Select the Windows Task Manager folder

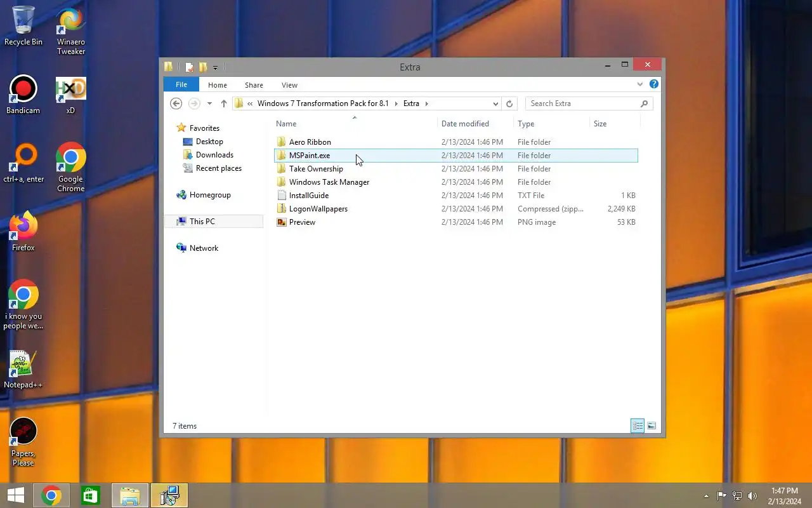(455, 182)
